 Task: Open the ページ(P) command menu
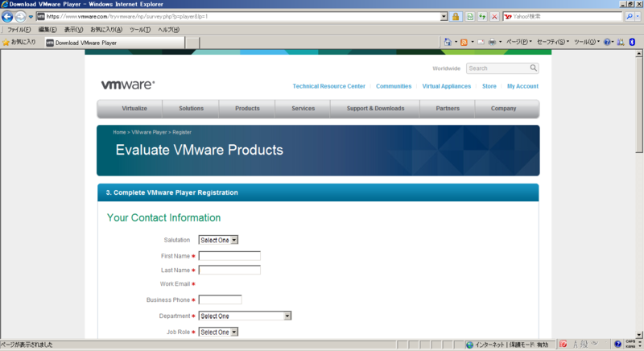[x=518, y=42]
